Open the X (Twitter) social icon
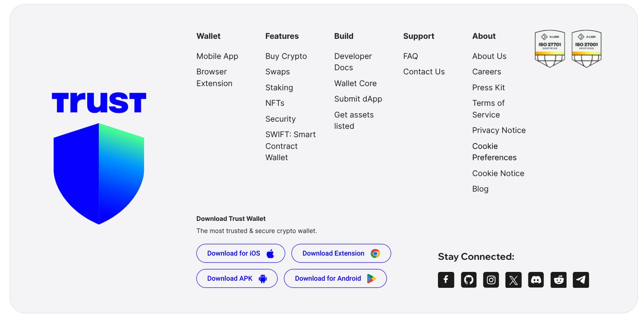This screenshot has width=644, height=317. tap(513, 280)
